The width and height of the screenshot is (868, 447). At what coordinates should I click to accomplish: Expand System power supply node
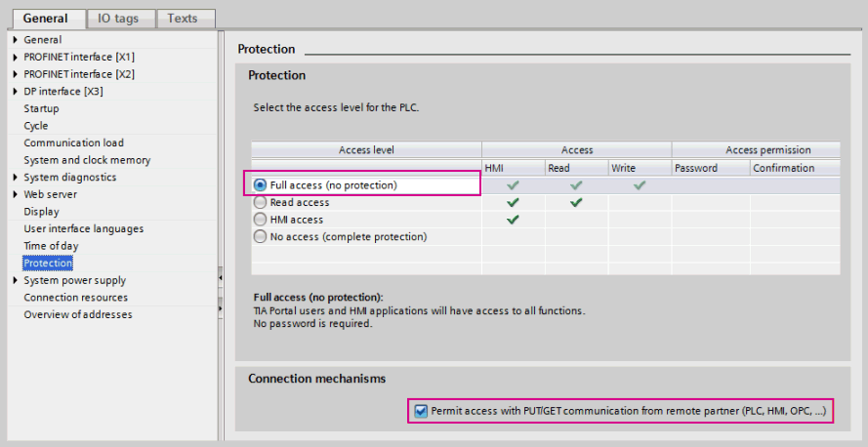(15, 280)
